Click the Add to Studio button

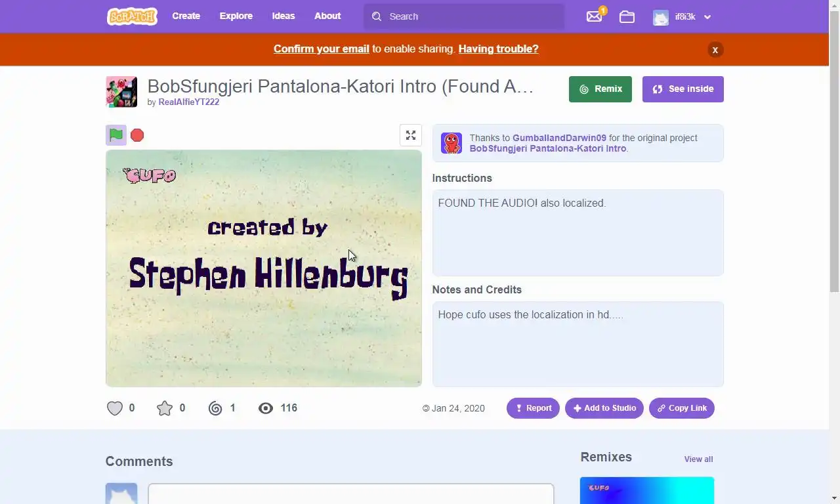pos(604,408)
